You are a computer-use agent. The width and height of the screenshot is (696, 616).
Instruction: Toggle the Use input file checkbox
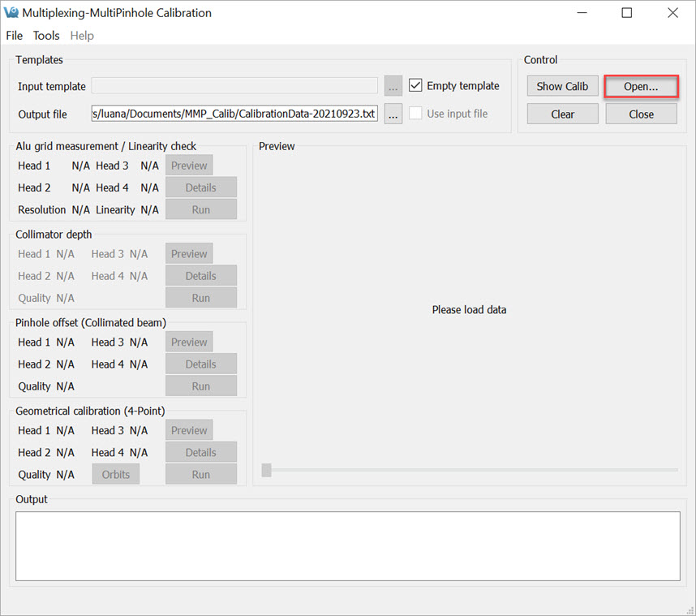416,114
